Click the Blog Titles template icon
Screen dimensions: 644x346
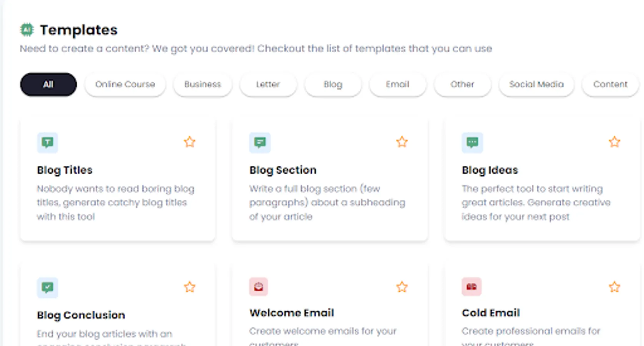coord(47,143)
